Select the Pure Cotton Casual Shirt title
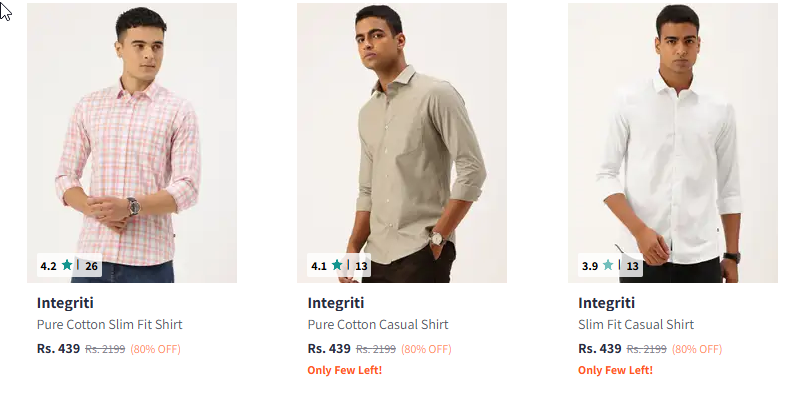Viewport: 796px width, 404px height. click(378, 324)
